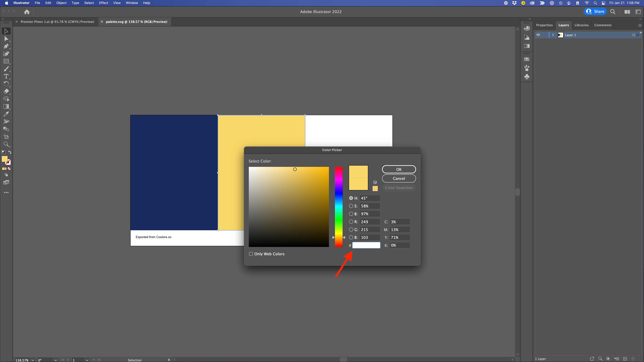
Task: Open the artboard number dropdown
Action: [87, 360]
